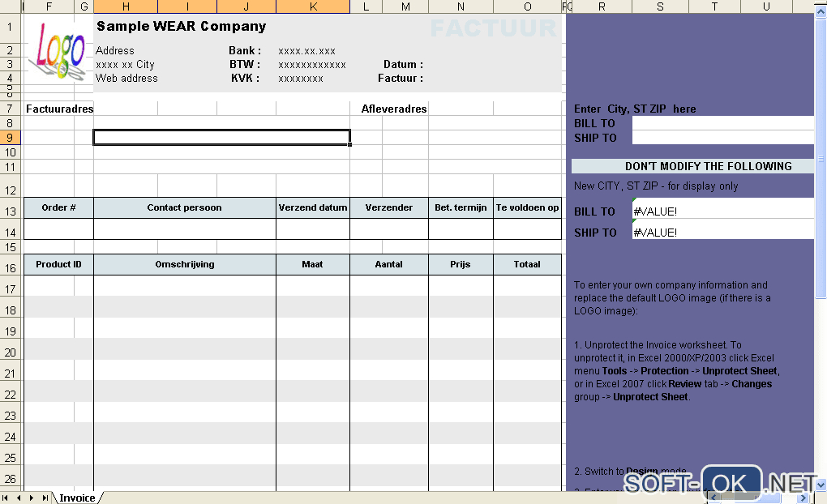Click the Select All corner box
Viewport: 827px width, 504px height.
point(11,6)
